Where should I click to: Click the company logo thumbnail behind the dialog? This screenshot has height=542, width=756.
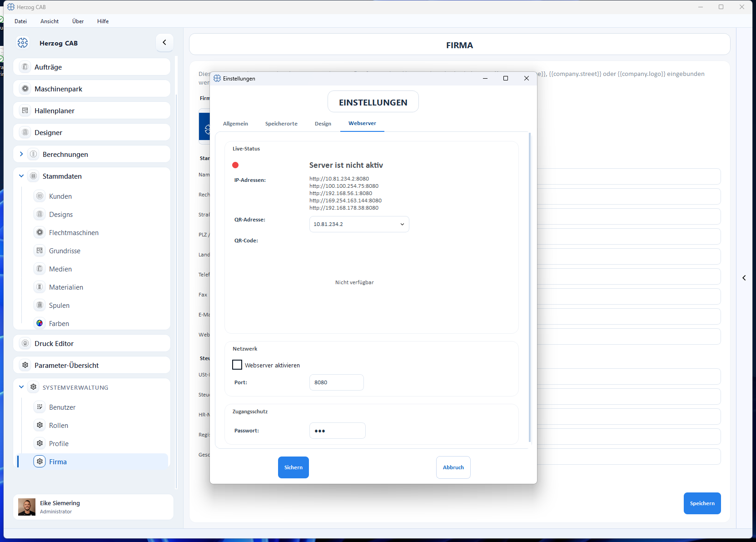tap(204, 126)
